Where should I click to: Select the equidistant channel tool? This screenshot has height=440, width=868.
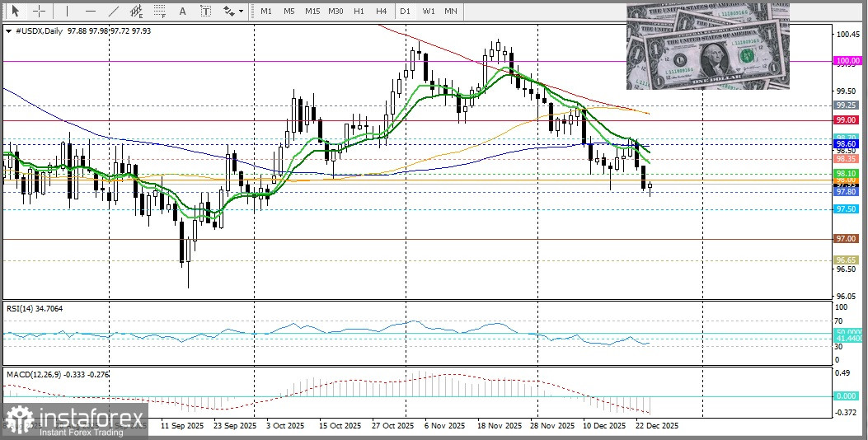click(x=137, y=12)
